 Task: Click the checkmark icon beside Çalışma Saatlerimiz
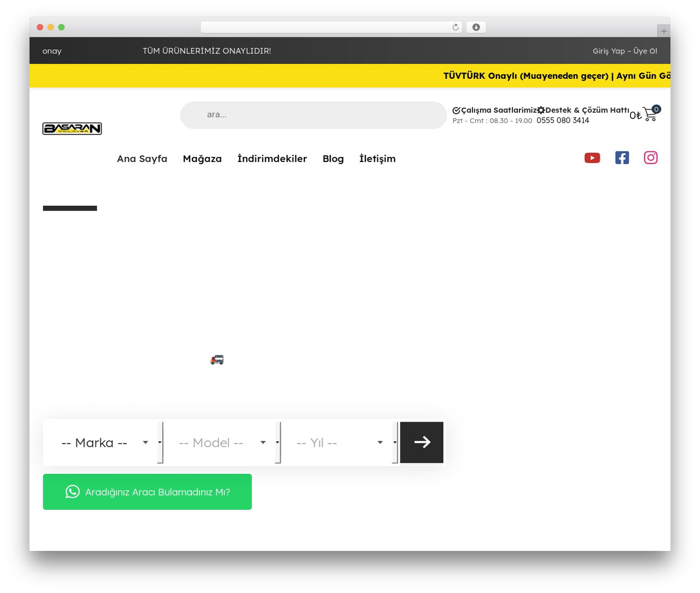pyautogui.click(x=456, y=111)
